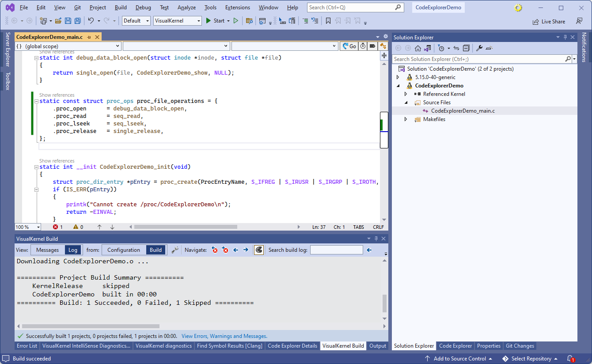The width and height of the screenshot is (592, 364).
Task: Click View Errors, Warnings and Messages link
Action: [x=224, y=336]
